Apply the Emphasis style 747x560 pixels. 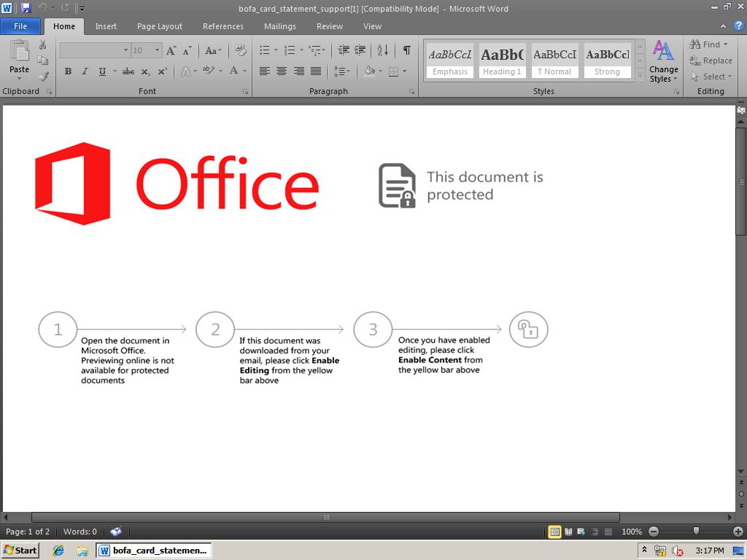[x=449, y=61]
